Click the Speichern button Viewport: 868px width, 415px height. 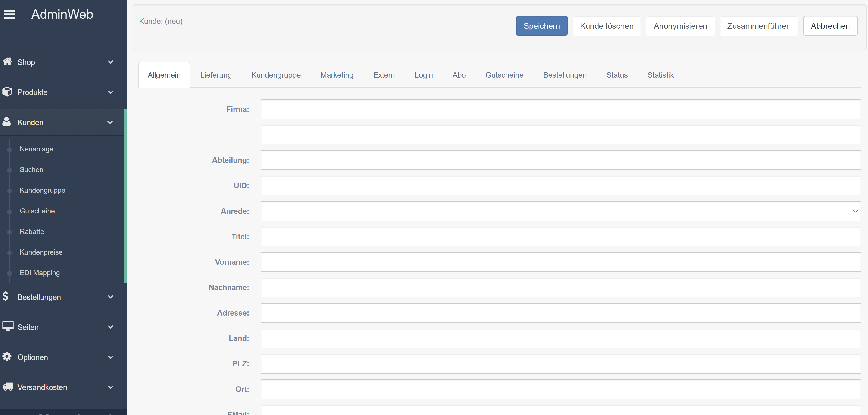click(541, 26)
